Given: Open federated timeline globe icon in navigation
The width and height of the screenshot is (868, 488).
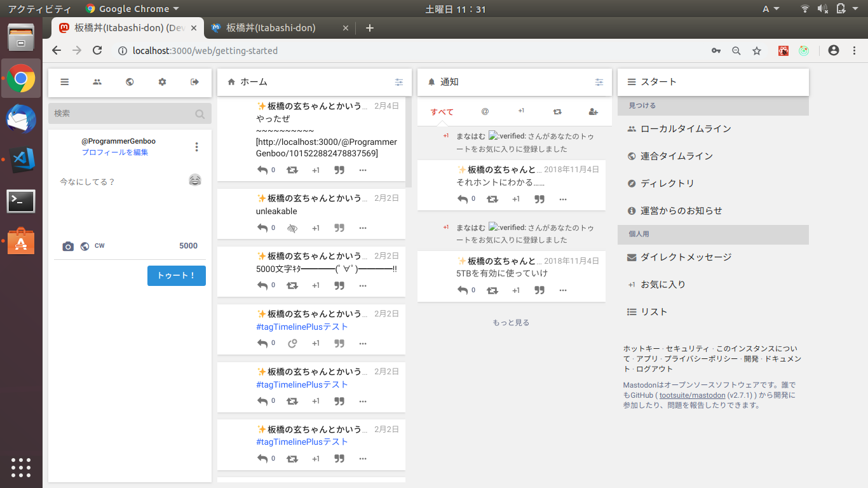Looking at the screenshot, I should pos(130,82).
